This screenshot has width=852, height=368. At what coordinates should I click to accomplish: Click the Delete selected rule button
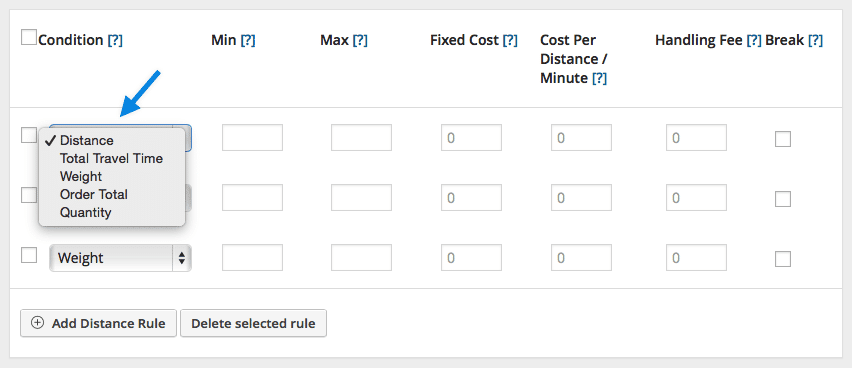click(x=253, y=323)
